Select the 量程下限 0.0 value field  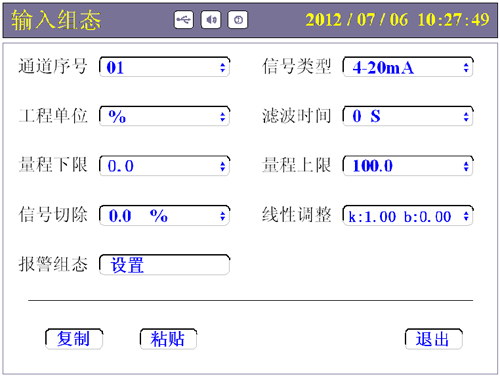pyautogui.click(x=165, y=166)
